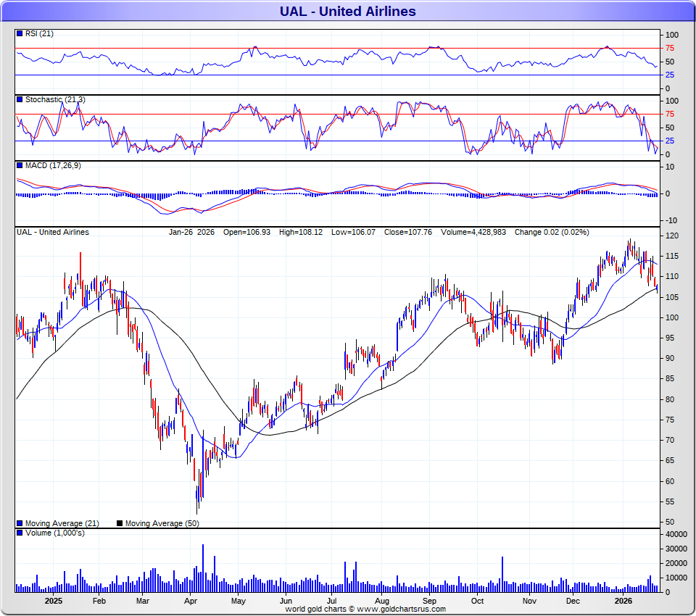Viewport: 696px width, 616px height.
Task: Click the Mar label on the time axis
Action: coord(143,601)
